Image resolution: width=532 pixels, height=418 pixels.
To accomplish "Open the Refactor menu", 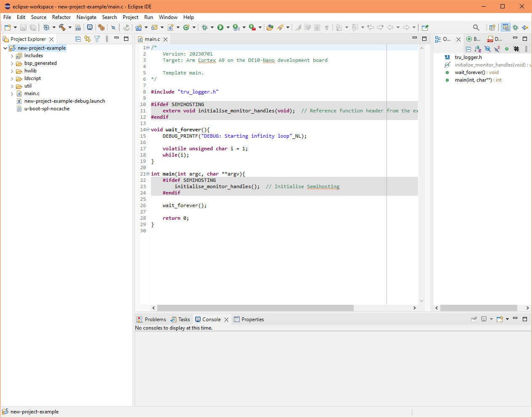I will tap(61, 17).
